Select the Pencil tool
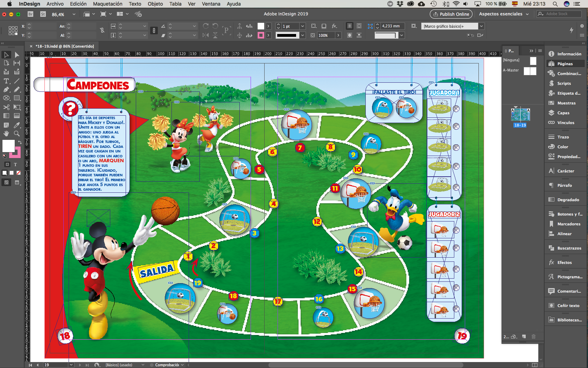 (17, 89)
